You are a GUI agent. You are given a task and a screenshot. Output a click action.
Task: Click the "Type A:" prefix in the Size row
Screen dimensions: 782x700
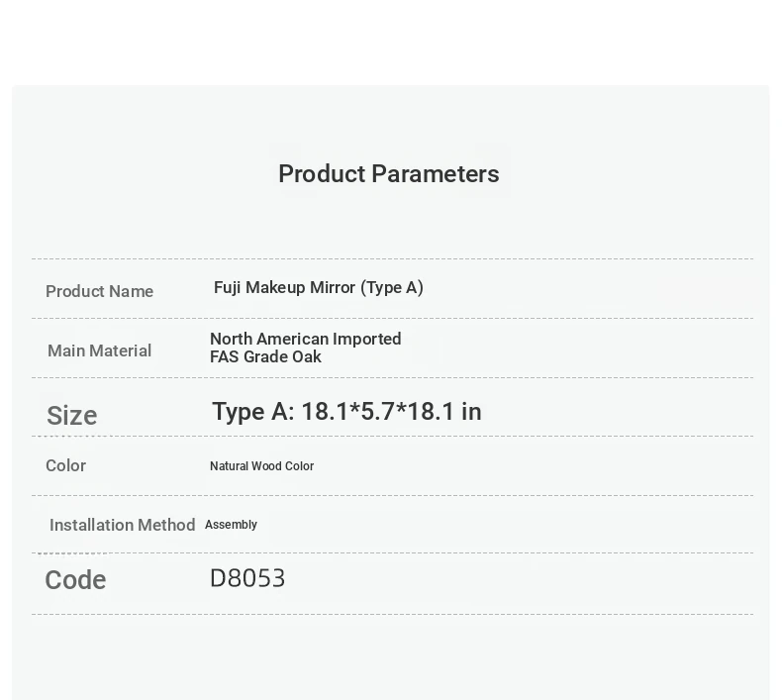pos(252,412)
